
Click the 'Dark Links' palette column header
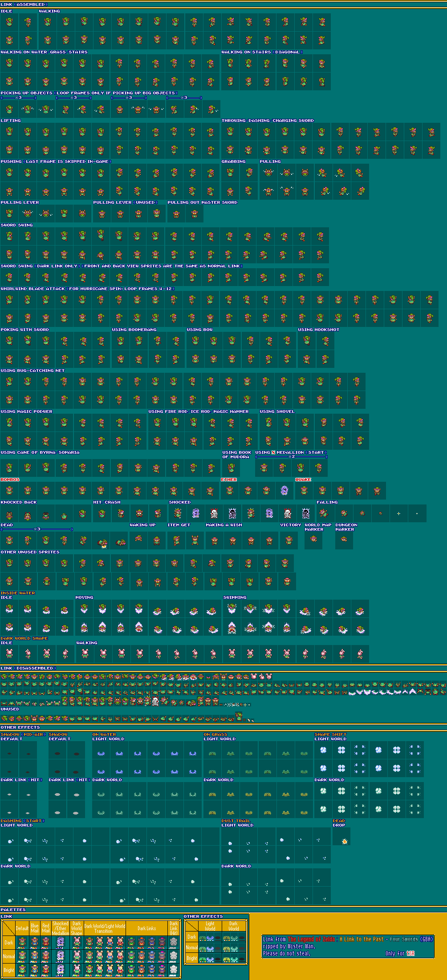[x=146, y=928]
